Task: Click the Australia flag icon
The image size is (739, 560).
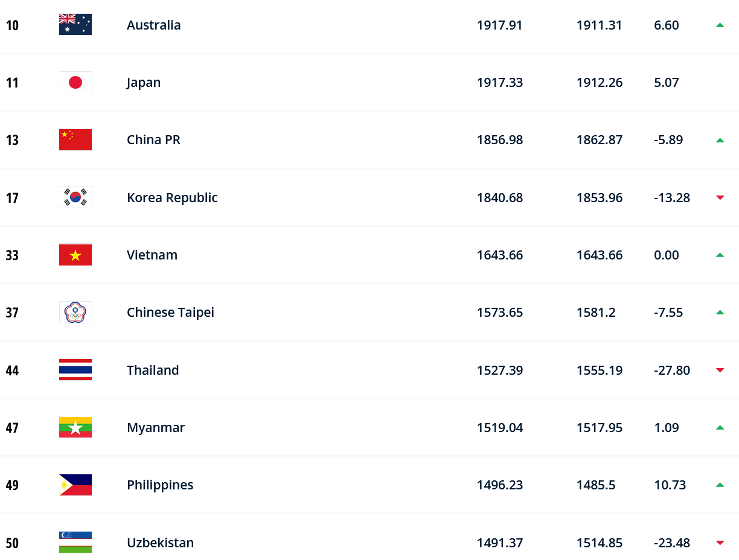Action: (75, 25)
